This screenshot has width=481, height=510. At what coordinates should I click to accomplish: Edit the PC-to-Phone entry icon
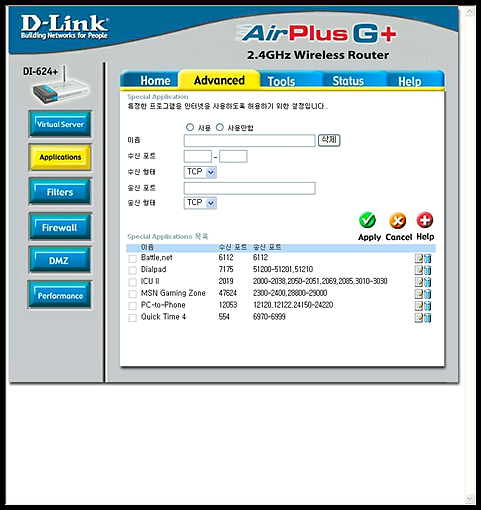tap(419, 306)
